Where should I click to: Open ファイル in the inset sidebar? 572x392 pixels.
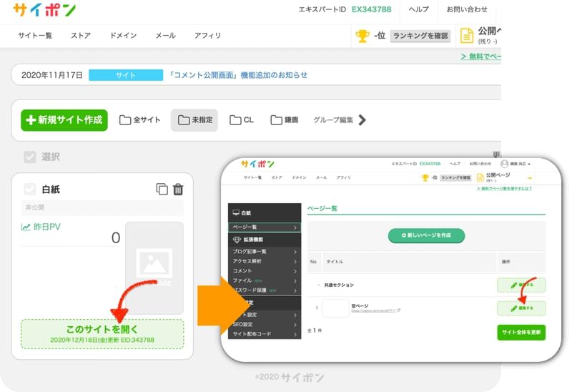point(265,280)
